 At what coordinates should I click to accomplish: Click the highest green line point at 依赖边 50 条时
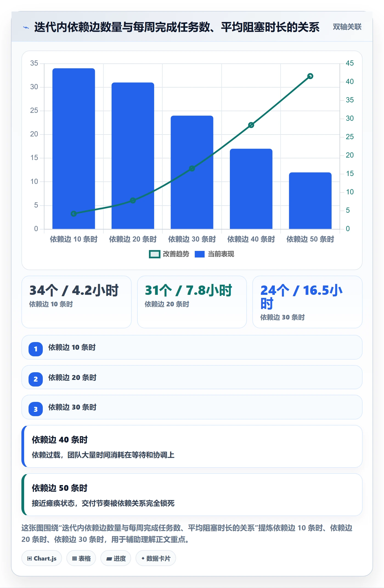click(310, 76)
